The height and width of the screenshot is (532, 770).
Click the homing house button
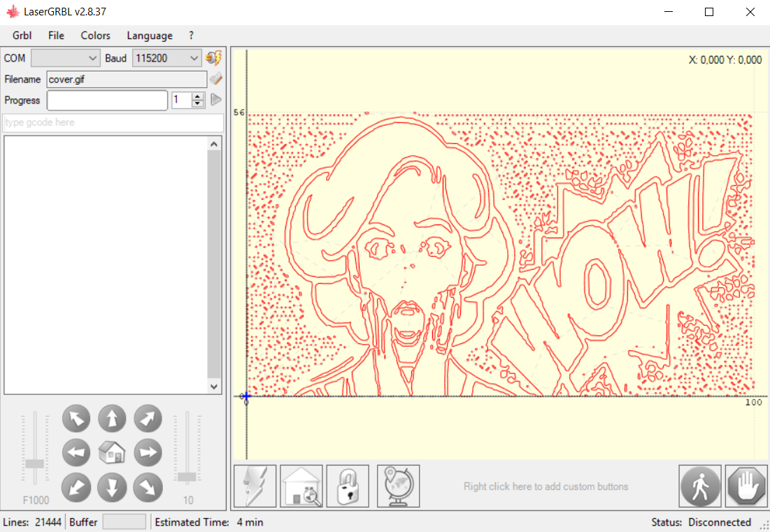[x=301, y=486]
